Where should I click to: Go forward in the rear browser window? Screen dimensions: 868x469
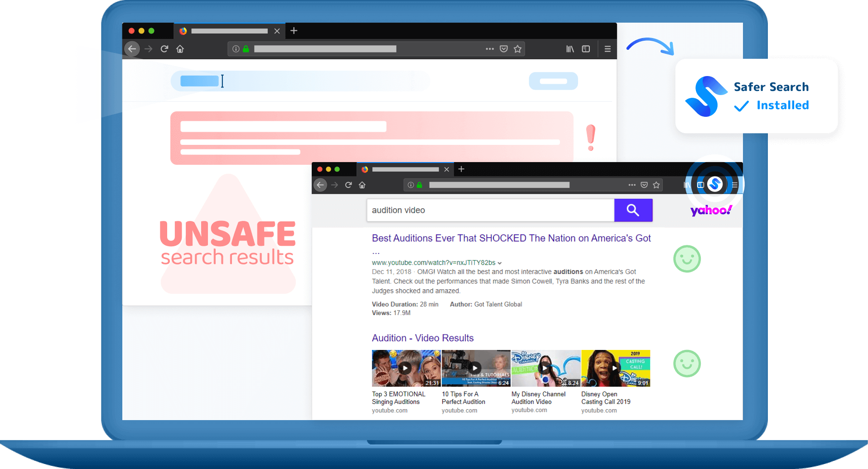[148, 49]
